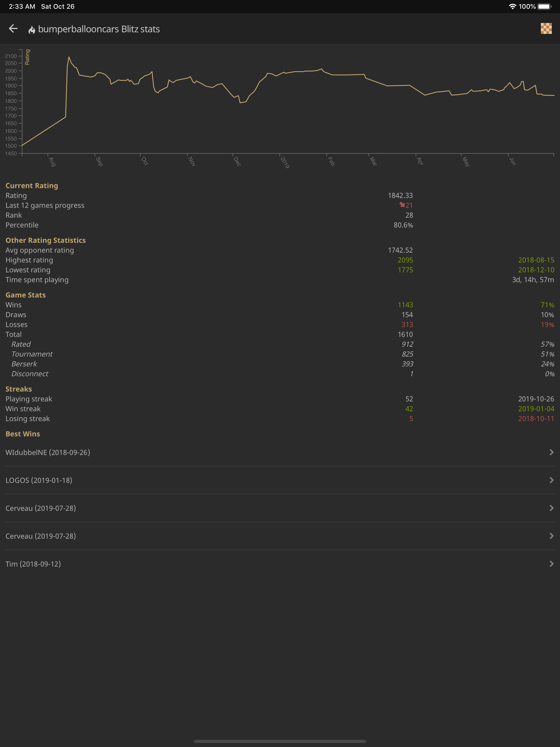Tap the Rating y-axis label

(x=27, y=57)
